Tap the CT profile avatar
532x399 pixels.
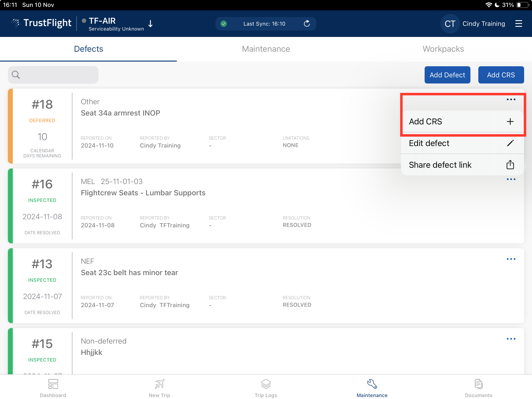coord(450,24)
